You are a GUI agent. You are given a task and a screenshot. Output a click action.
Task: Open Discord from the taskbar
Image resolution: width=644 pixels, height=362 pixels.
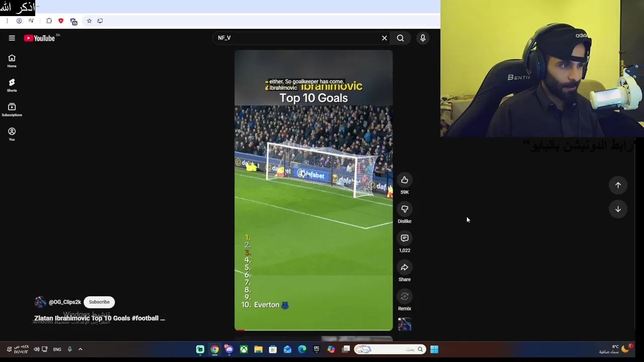coord(229,349)
